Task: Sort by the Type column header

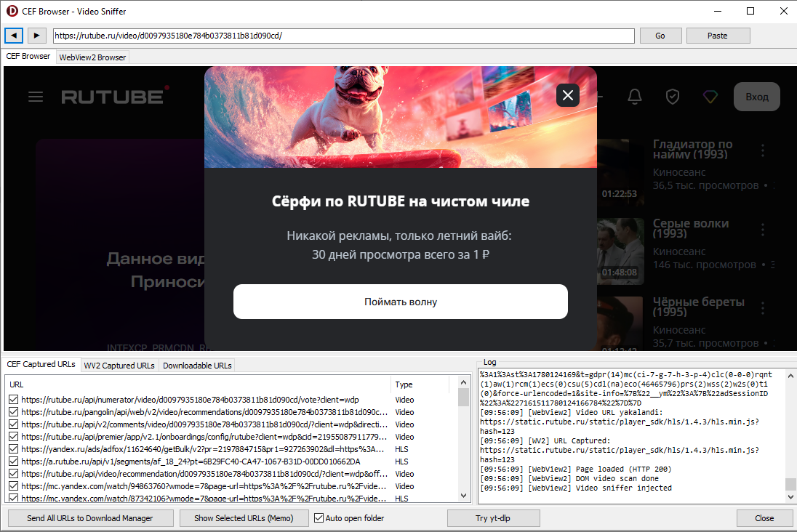Action: [x=420, y=384]
